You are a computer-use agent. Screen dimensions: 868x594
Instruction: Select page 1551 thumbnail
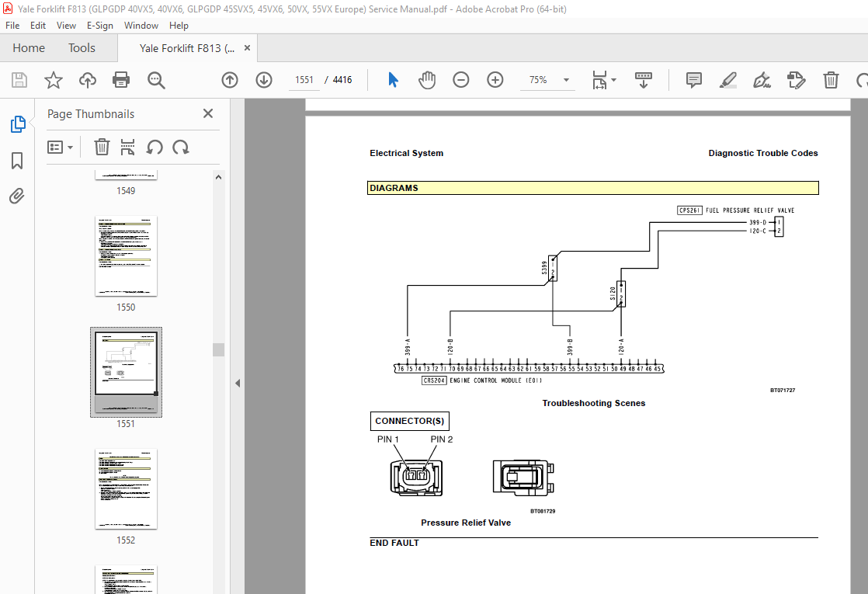(126, 372)
